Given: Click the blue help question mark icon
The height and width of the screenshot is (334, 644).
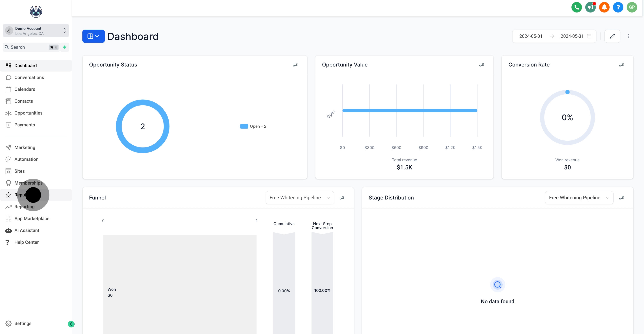Looking at the screenshot, I should pos(618,7).
